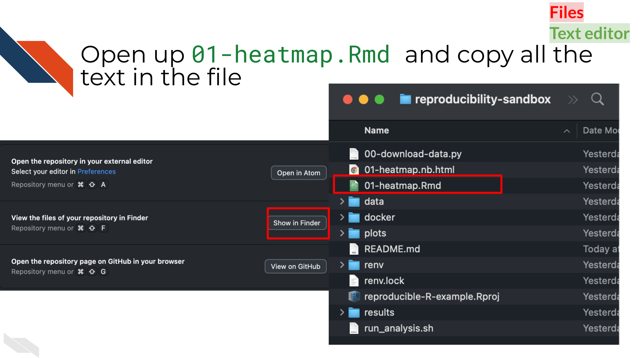Click the results folder name

pyautogui.click(x=379, y=313)
